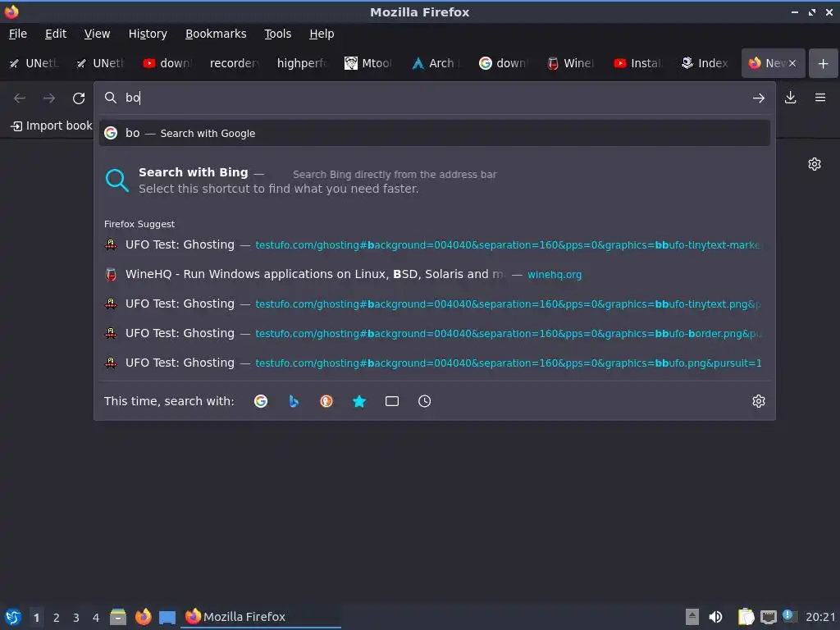Search this time with Google icon
The image size is (840, 630).
coord(261,401)
